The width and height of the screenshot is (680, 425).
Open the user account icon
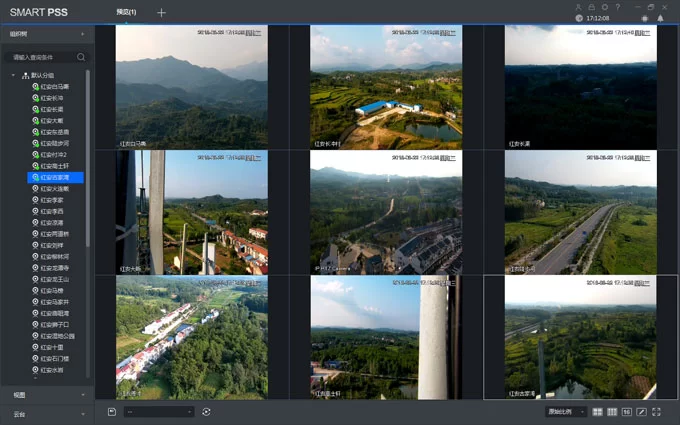tap(578, 7)
